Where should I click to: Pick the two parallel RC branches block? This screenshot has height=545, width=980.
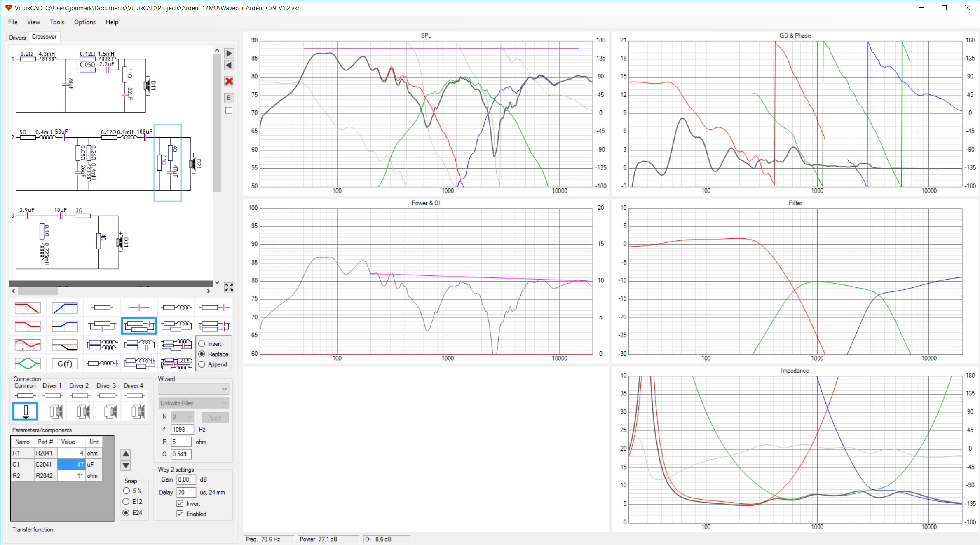[214, 326]
